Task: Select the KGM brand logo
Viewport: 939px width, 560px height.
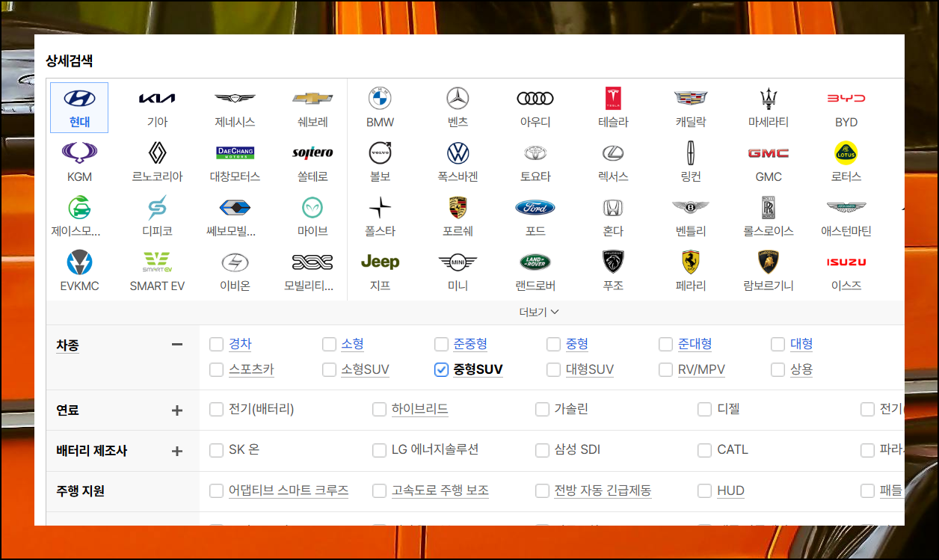Action: point(79,153)
